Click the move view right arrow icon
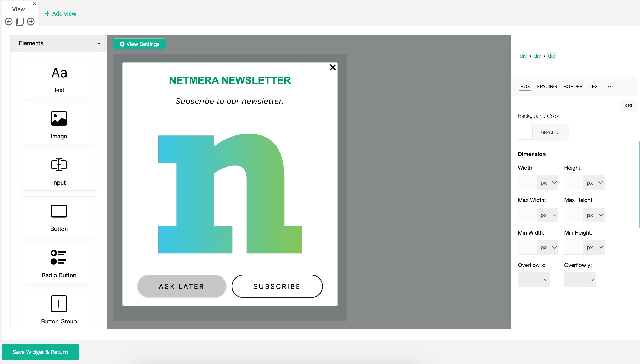This screenshot has height=364, width=640. click(31, 22)
